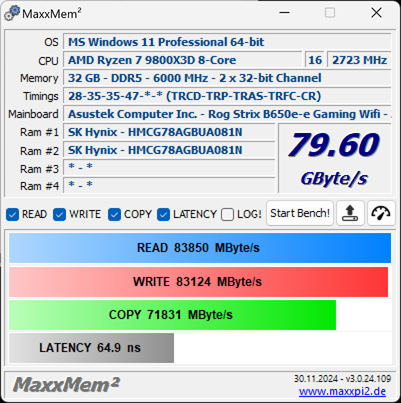Click the upload results icon button
Screen dimensions: 401x403
[350, 213]
